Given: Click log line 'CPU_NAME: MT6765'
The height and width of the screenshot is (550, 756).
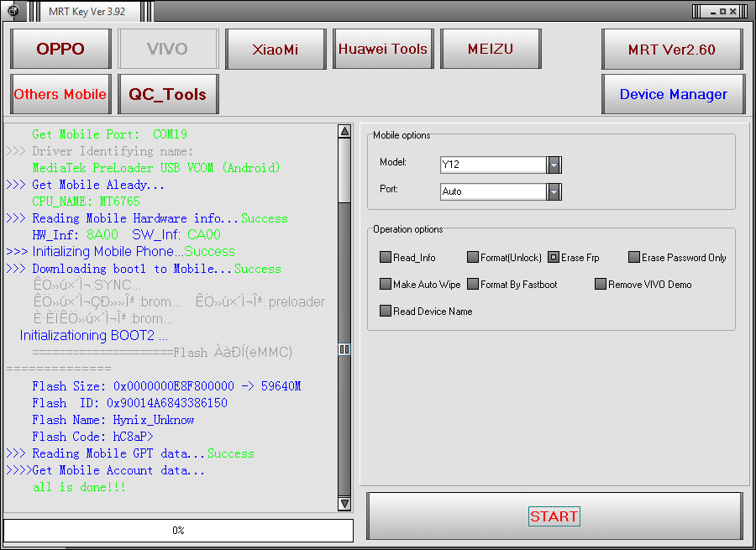Looking at the screenshot, I should [x=86, y=201].
